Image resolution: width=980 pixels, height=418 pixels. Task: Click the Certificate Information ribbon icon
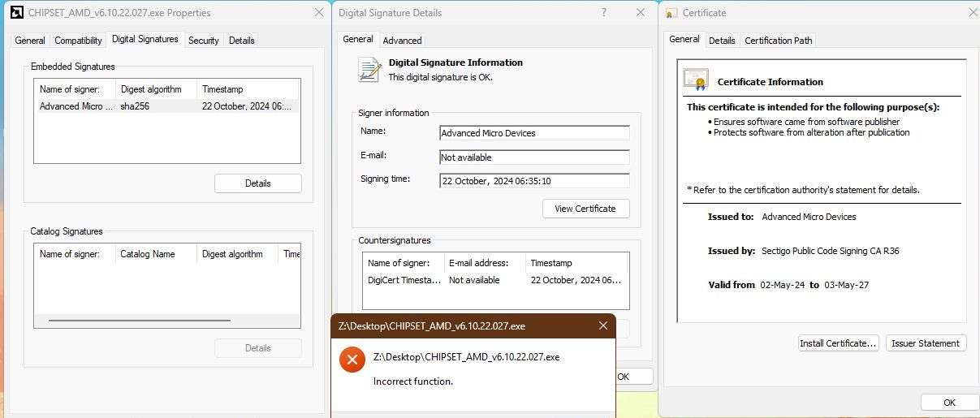pyautogui.click(x=695, y=80)
